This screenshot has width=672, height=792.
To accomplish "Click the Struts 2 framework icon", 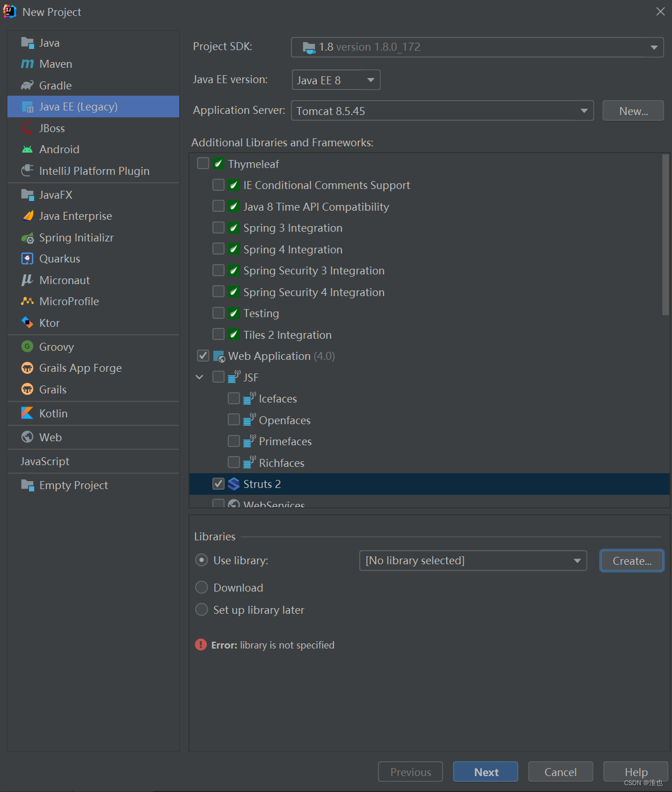I will pos(234,484).
